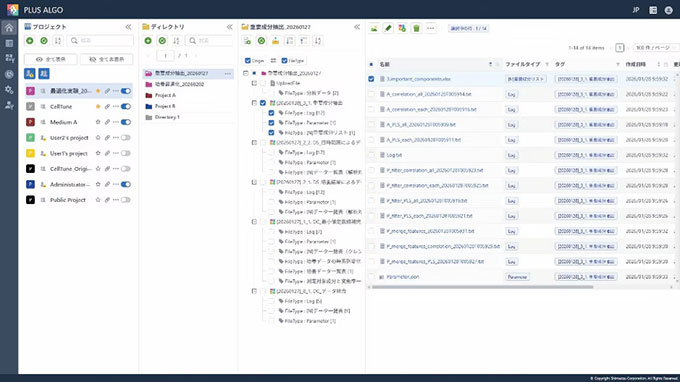The width and height of the screenshot is (680, 382).
Task: Collapse the project panel with double chevron
Action: [128, 27]
